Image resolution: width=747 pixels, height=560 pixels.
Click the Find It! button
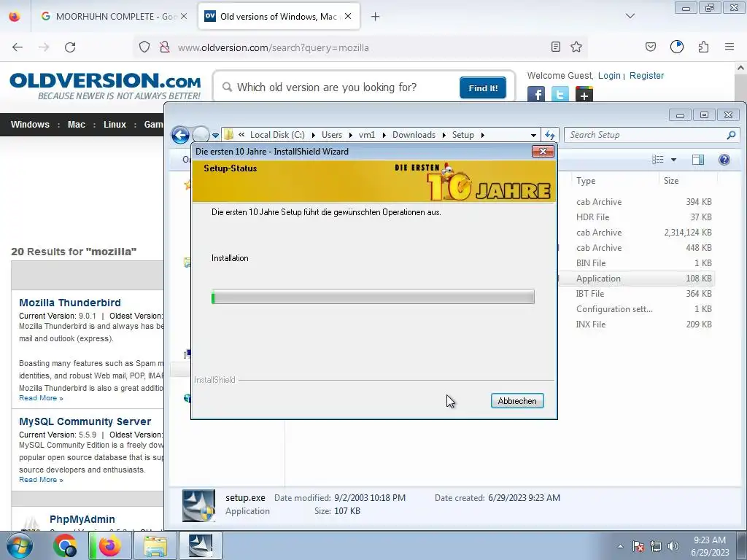tap(483, 87)
